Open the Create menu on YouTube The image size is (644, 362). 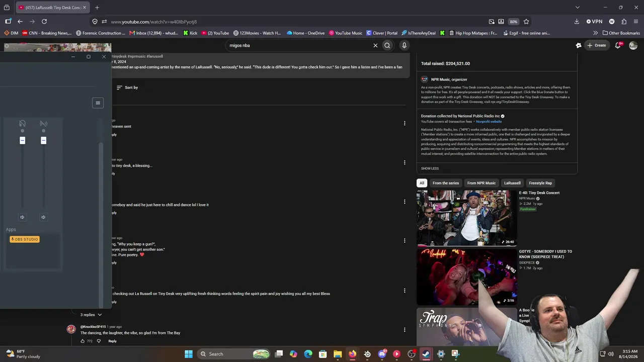(597, 45)
